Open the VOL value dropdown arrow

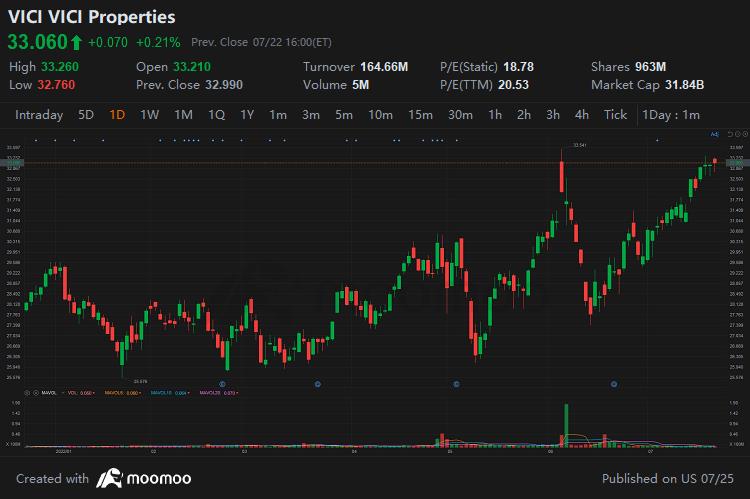point(94,393)
